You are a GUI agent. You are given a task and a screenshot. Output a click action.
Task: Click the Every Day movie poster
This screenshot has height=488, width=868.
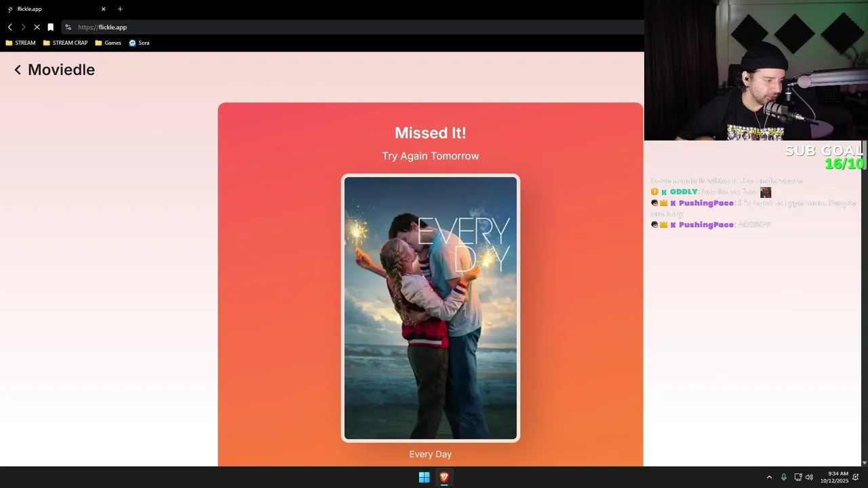coord(431,308)
